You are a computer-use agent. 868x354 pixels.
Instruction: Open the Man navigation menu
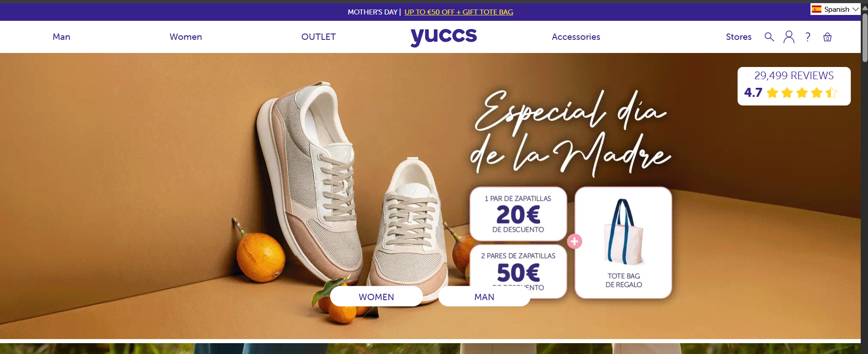pos(61,37)
